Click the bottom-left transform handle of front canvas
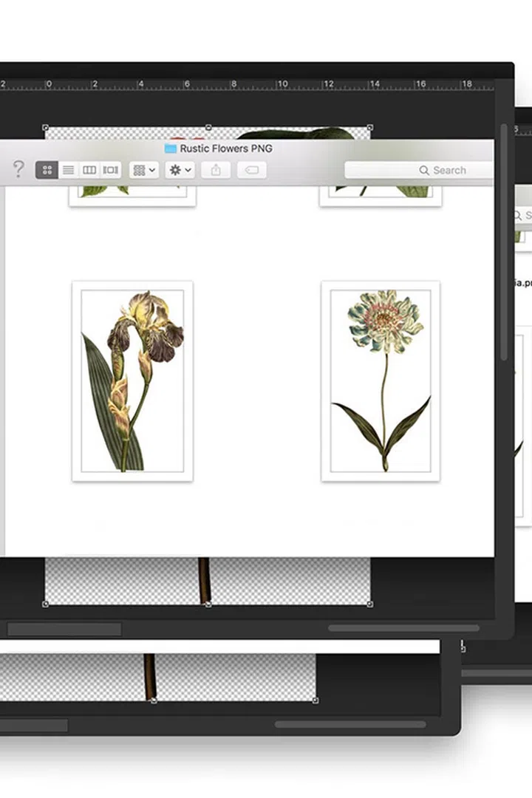The width and height of the screenshot is (532, 798). pyautogui.click(x=46, y=604)
